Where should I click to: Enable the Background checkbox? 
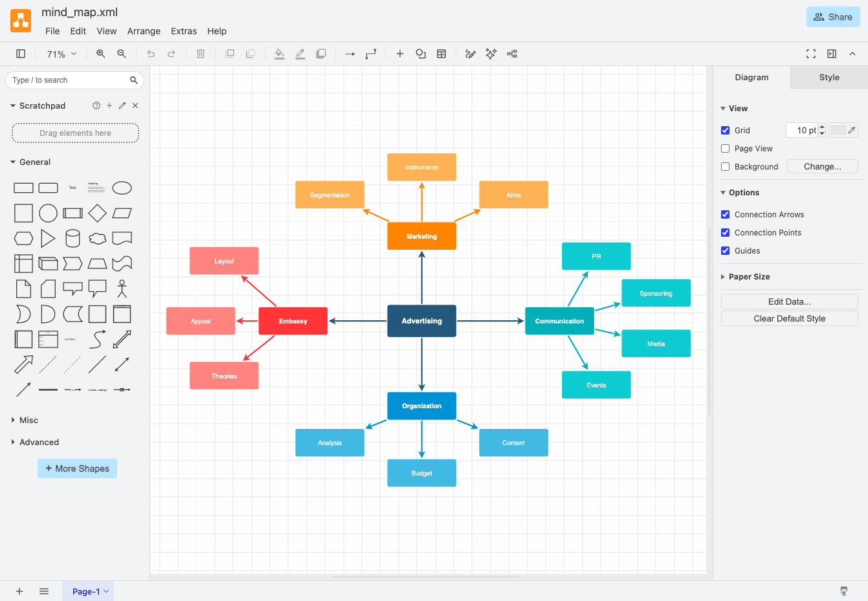pos(726,167)
